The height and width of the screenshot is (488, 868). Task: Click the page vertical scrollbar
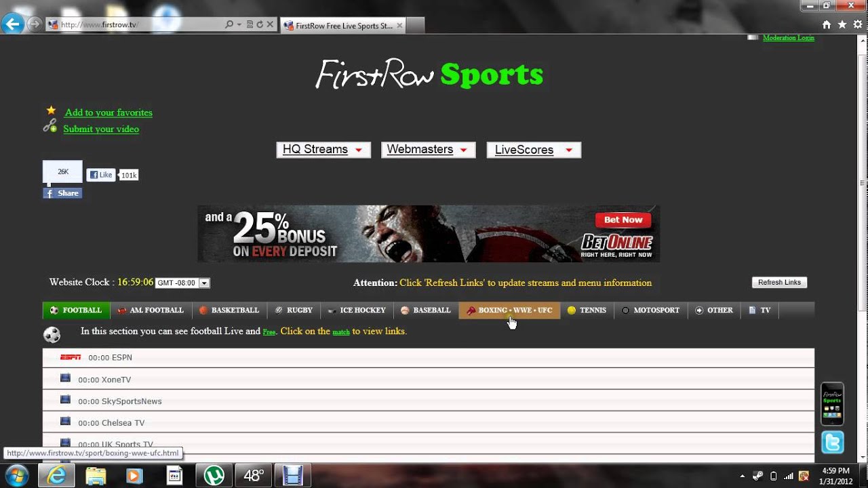(x=863, y=183)
